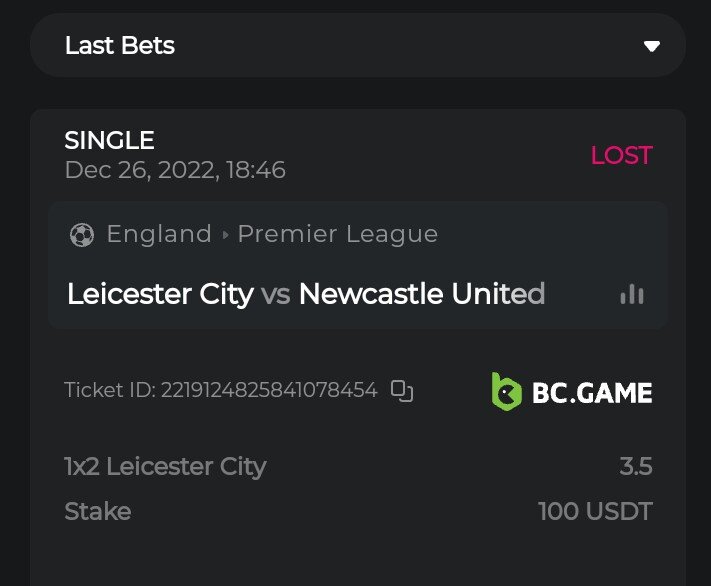
Task: Select the Ticket ID number text
Action: coord(269,390)
